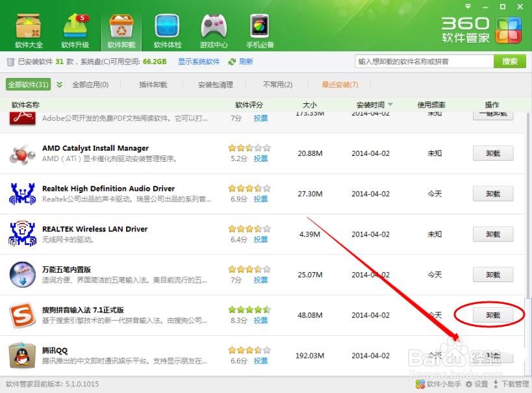
Task: Click the 腾讯QQ penguin icon
Action: [22, 355]
